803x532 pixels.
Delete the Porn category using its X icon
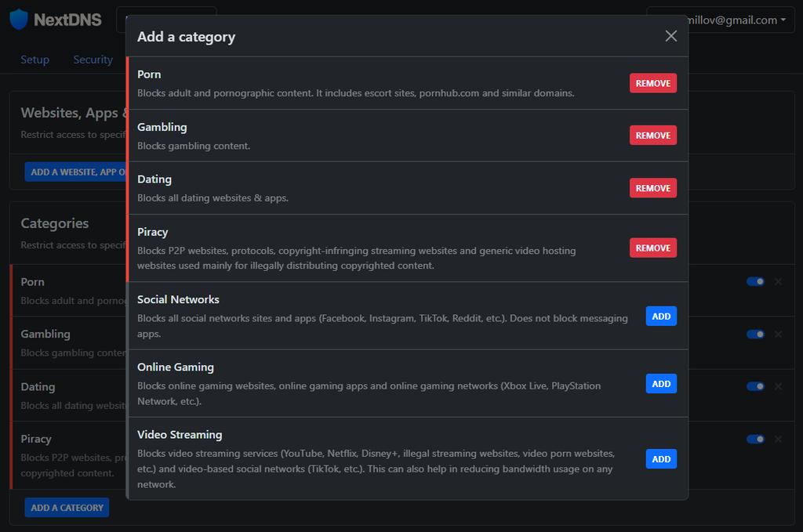pos(779,281)
